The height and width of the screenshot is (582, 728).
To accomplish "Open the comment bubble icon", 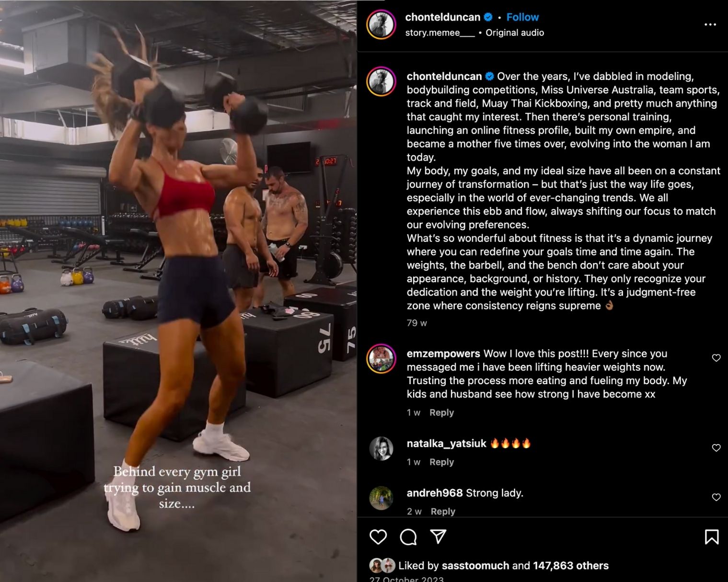I will tap(408, 537).
